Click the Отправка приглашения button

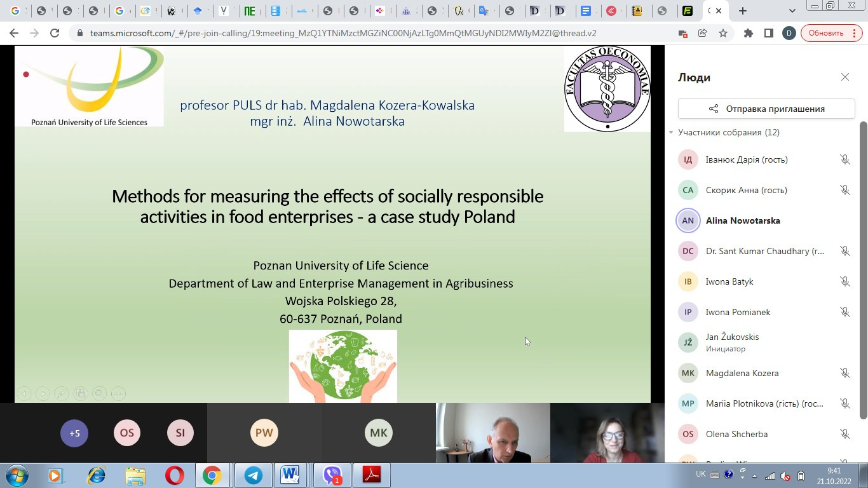(x=766, y=109)
